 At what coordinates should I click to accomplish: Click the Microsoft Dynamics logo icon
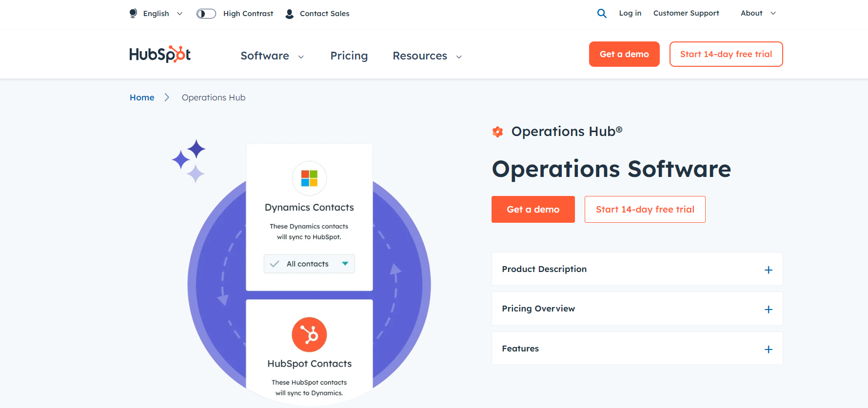tap(309, 178)
